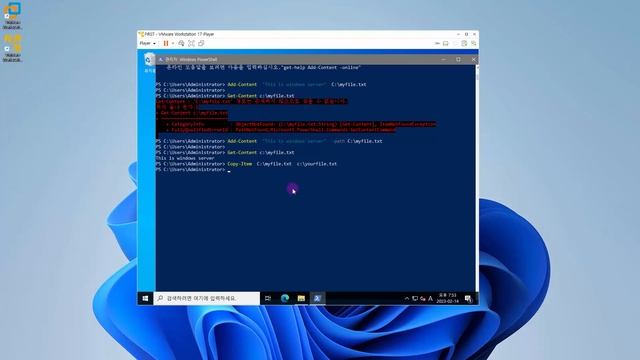
Task: Open the top VMware shortcut on host desktop
Action: click(12, 16)
